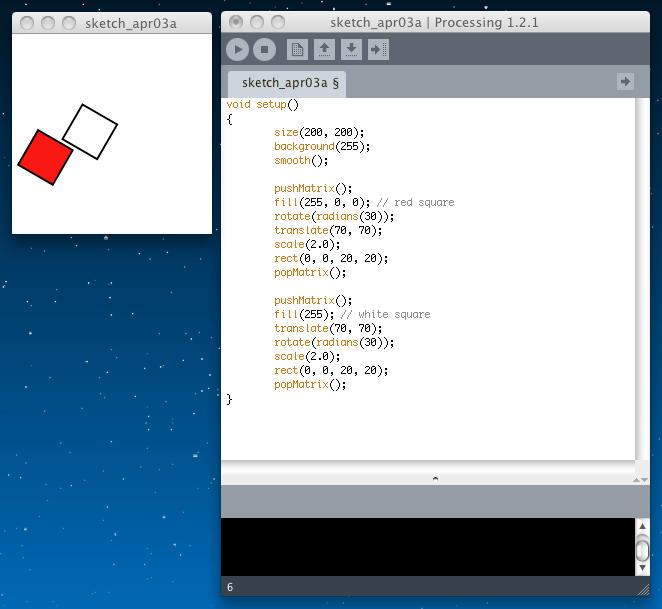Click the 'fill(255);' statement
This screenshot has width=662, height=609.
[x=304, y=314]
